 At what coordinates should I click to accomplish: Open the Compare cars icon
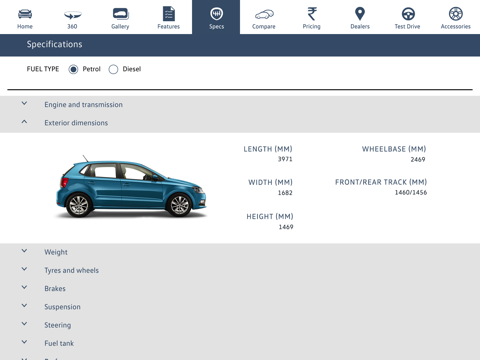(264, 15)
